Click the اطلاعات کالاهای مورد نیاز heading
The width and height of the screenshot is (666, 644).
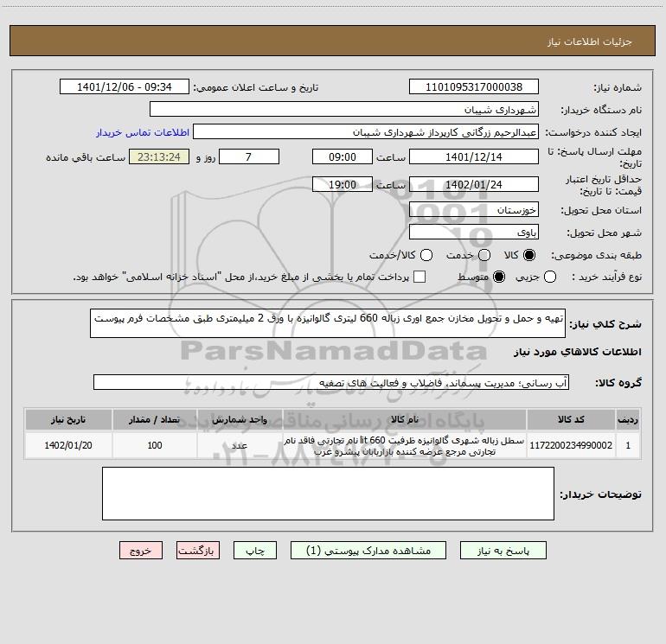click(x=578, y=352)
